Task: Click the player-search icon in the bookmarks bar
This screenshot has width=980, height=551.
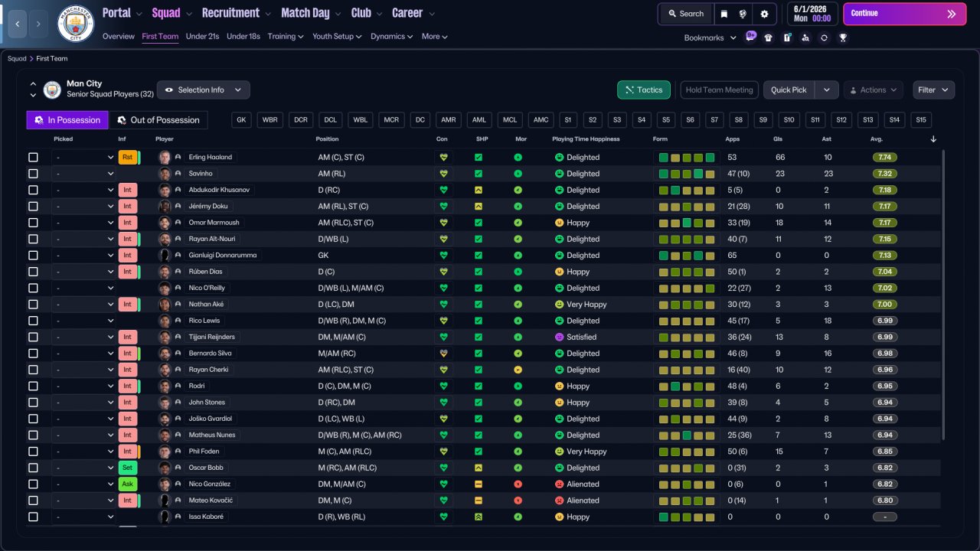Action: click(x=805, y=37)
